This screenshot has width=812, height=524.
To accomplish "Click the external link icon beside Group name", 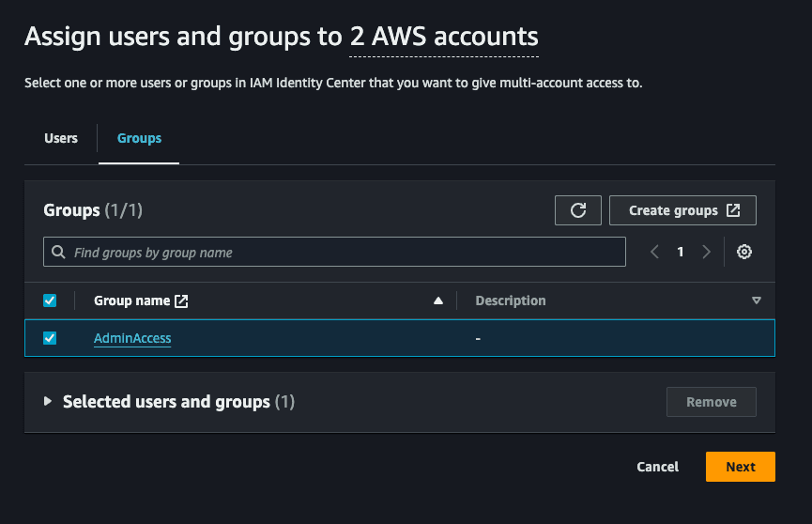I will (x=181, y=301).
